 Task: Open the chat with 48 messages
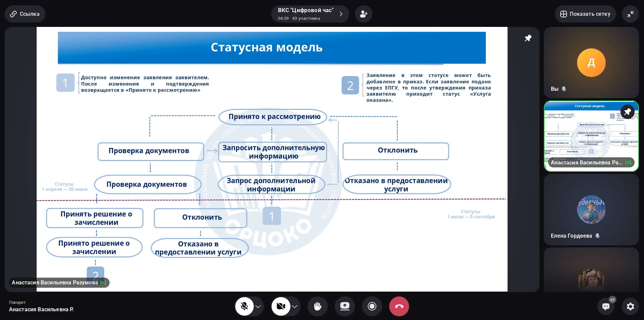(x=606, y=306)
